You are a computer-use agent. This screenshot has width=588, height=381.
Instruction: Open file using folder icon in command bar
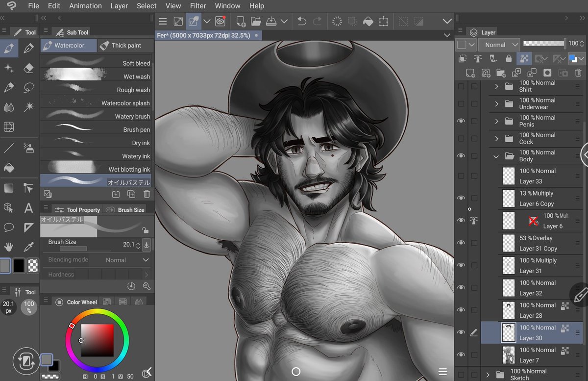click(x=255, y=21)
